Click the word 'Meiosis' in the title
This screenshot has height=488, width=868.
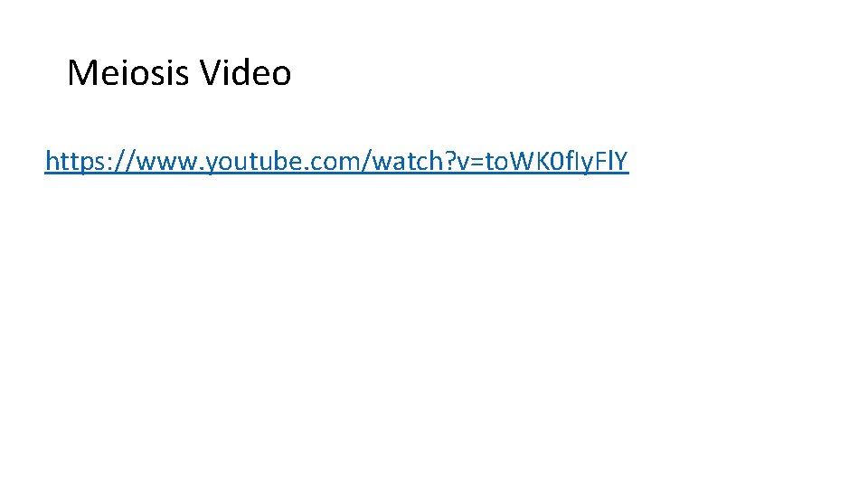(x=128, y=72)
